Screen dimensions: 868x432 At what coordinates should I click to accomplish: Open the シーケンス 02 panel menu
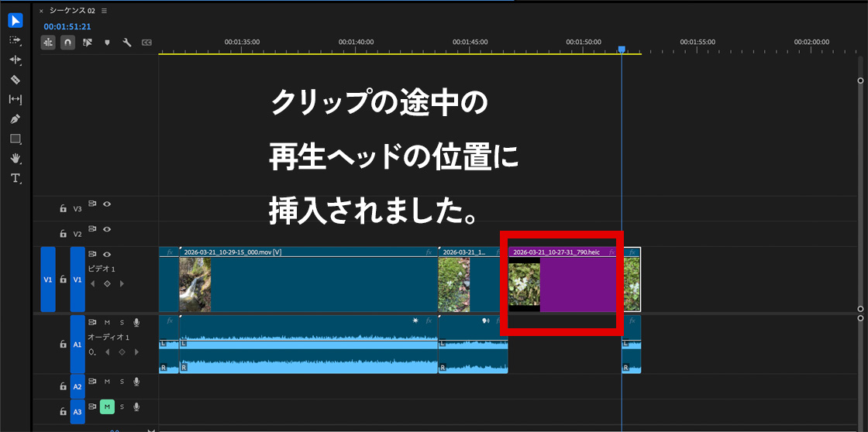tap(105, 11)
